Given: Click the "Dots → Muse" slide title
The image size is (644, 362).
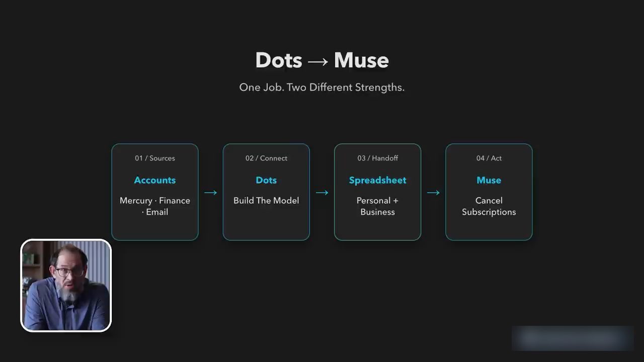Looking at the screenshot, I should (322, 60).
